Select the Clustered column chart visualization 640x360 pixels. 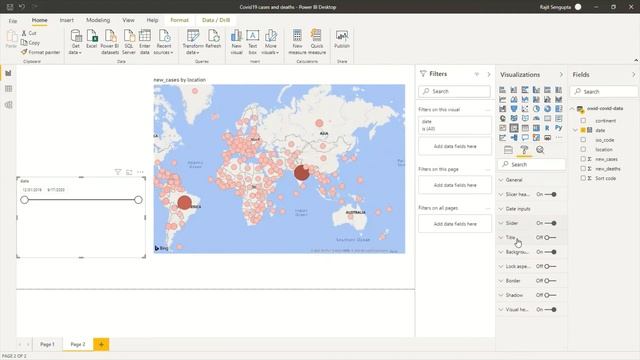(x=536, y=90)
